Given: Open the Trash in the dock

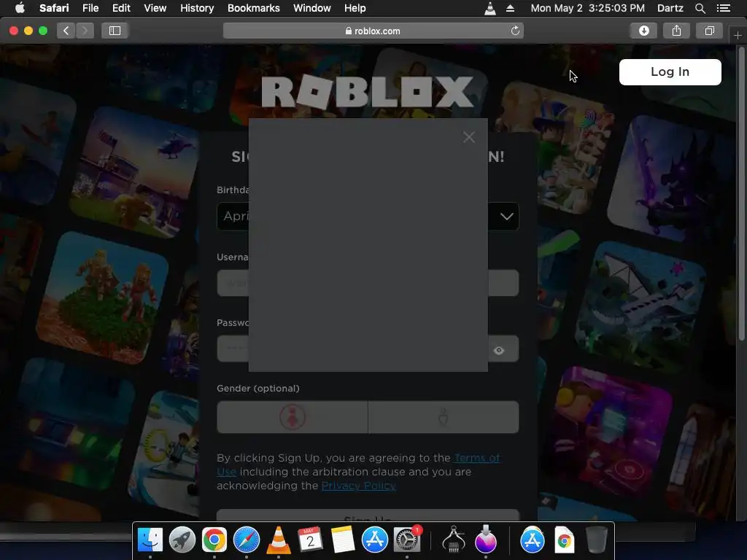Looking at the screenshot, I should [x=596, y=540].
